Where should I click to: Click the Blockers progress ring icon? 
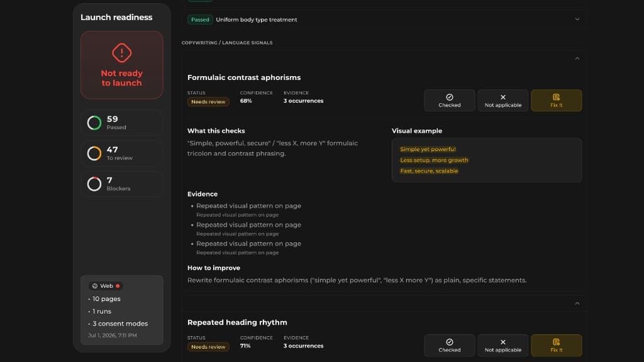click(94, 184)
